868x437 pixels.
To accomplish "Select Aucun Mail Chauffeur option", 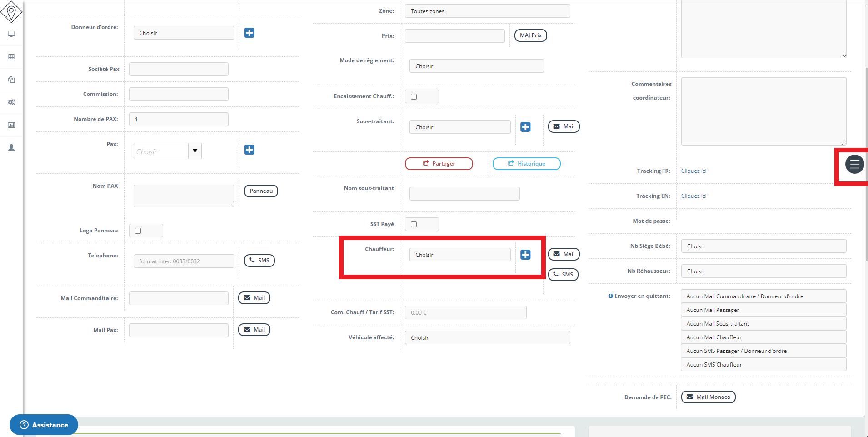I will (x=763, y=337).
